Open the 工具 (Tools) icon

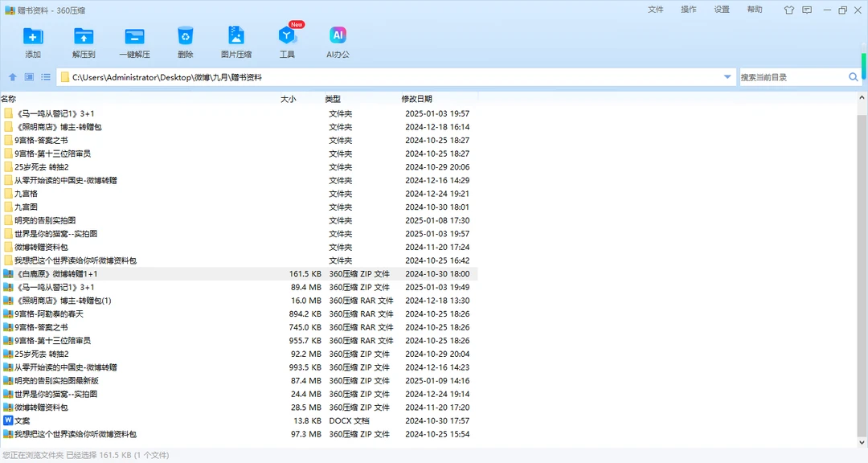click(x=287, y=36)
